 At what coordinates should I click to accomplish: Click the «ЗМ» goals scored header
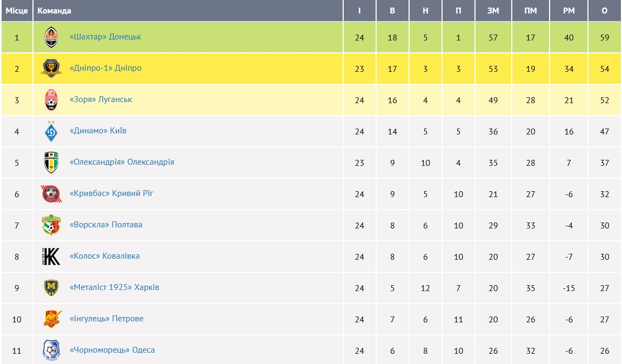[x=493, y=11]
